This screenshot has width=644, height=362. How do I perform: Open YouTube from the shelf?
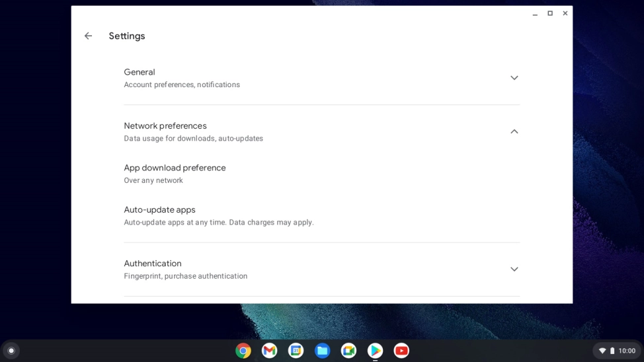pos(401,351)
